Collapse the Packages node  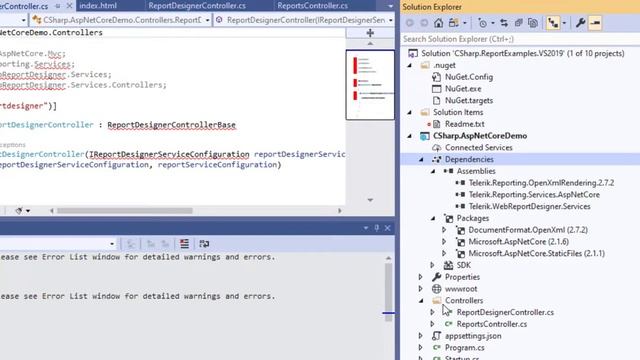[433, 218]
